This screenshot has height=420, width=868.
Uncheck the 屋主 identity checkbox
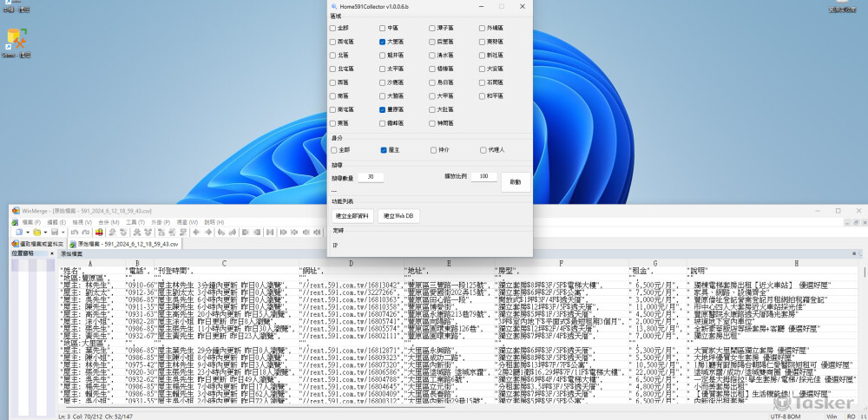(383, 150)
